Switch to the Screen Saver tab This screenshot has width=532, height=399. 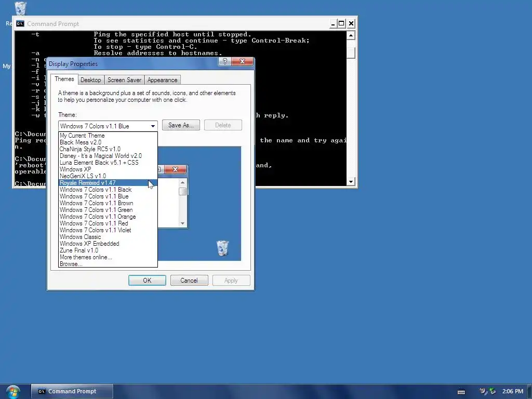[124, 80]
